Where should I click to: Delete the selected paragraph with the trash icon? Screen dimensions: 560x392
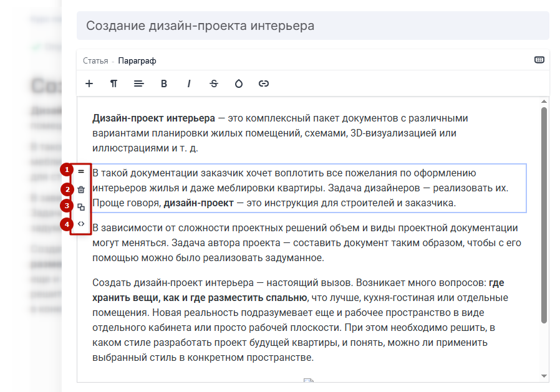(81, 189)
